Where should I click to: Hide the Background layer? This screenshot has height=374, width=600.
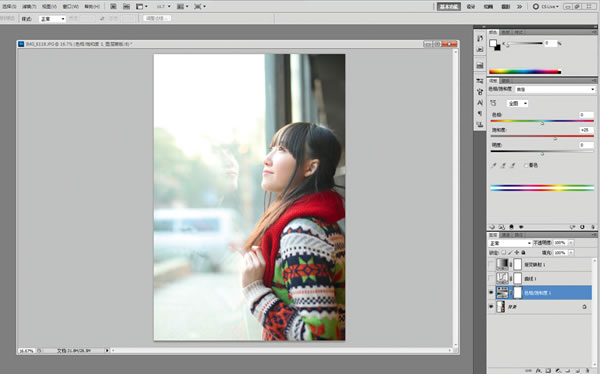click(x=491, y=307)
